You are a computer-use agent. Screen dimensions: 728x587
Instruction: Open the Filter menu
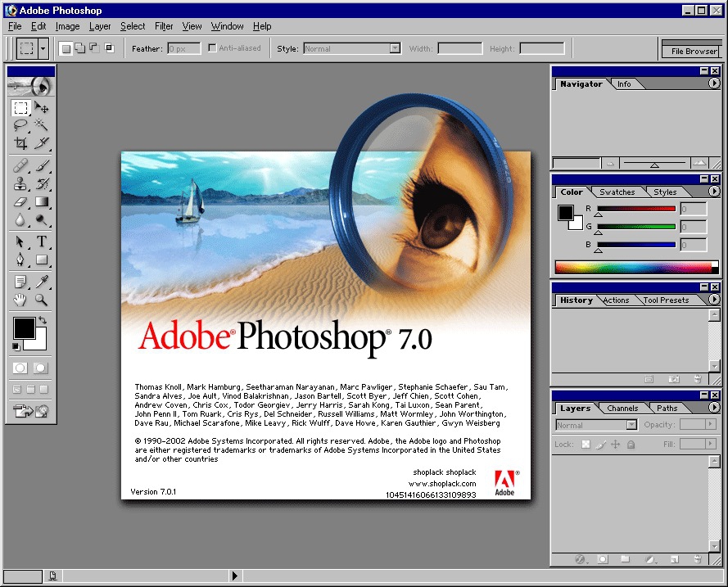pyautogui.click(x=164, y=26)
